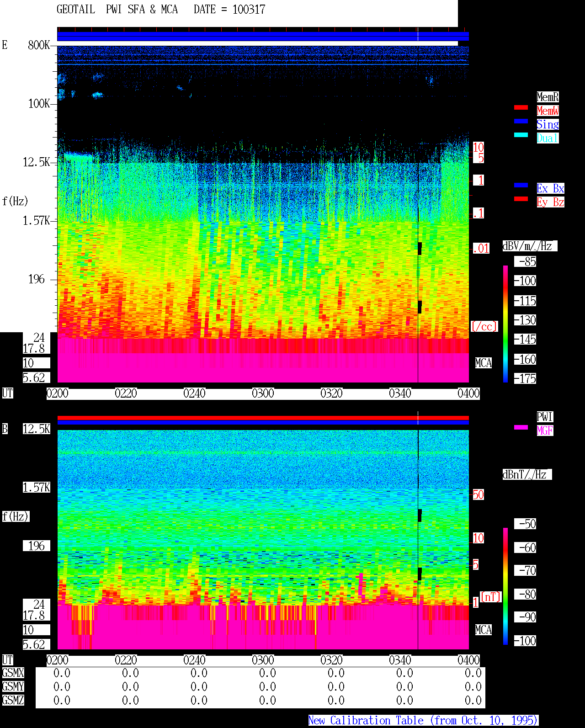Click the 800K frequency label

tap(39, 45)
